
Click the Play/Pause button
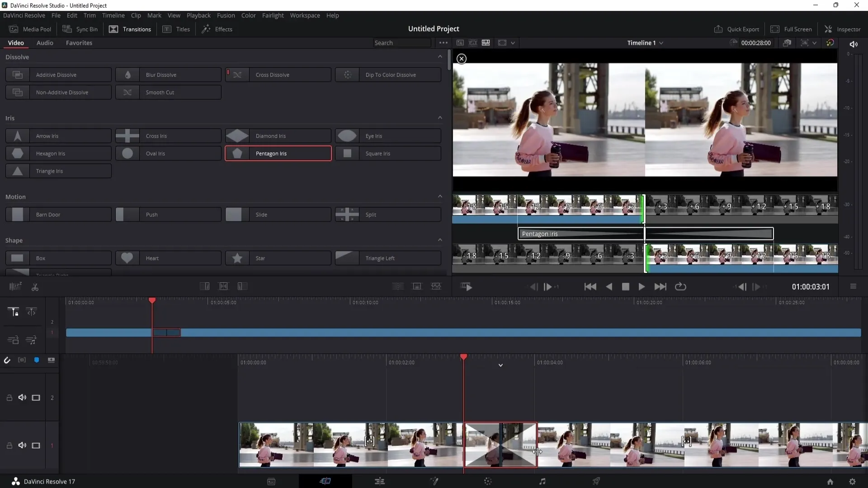point(642,286)
